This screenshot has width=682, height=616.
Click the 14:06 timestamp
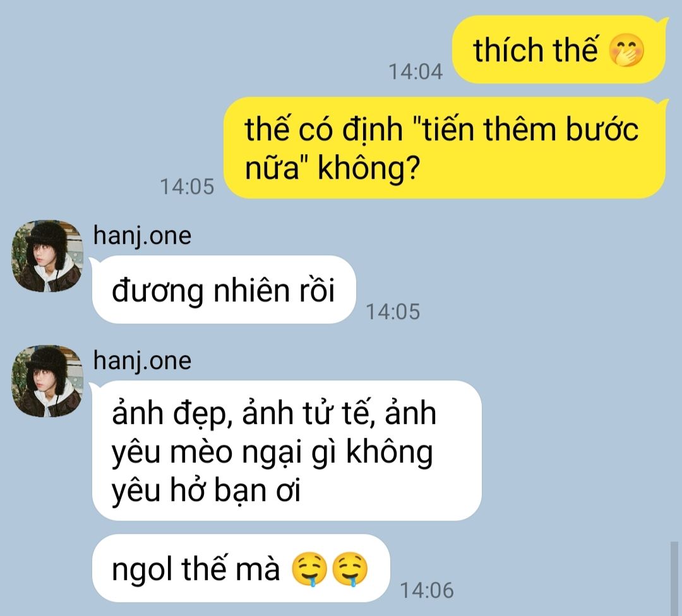[x=427, y=590]
